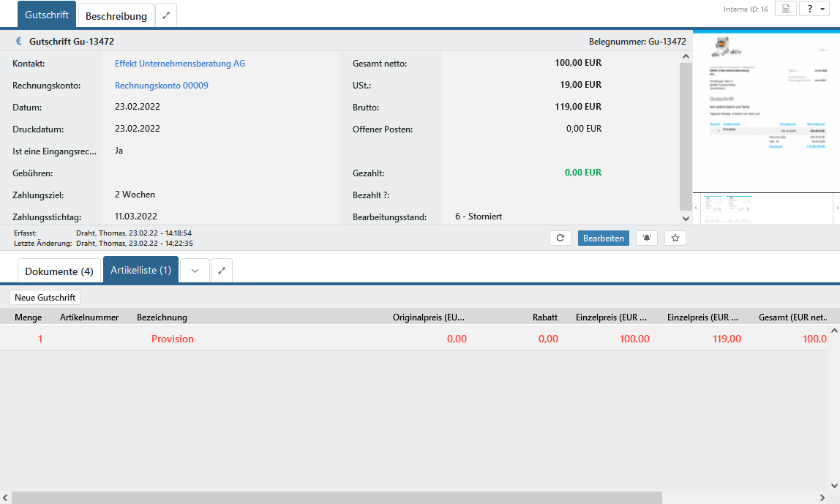The width and height of the screenshot is (840, 504).
Task: Click the Neue Gutschrift button
Action: [x=45, y=298]
